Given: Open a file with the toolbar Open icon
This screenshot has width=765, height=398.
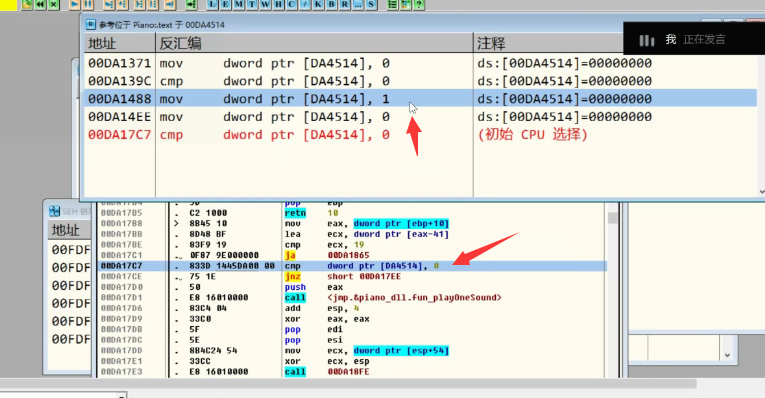Looking at the screenshot, I should coord(27,4).
